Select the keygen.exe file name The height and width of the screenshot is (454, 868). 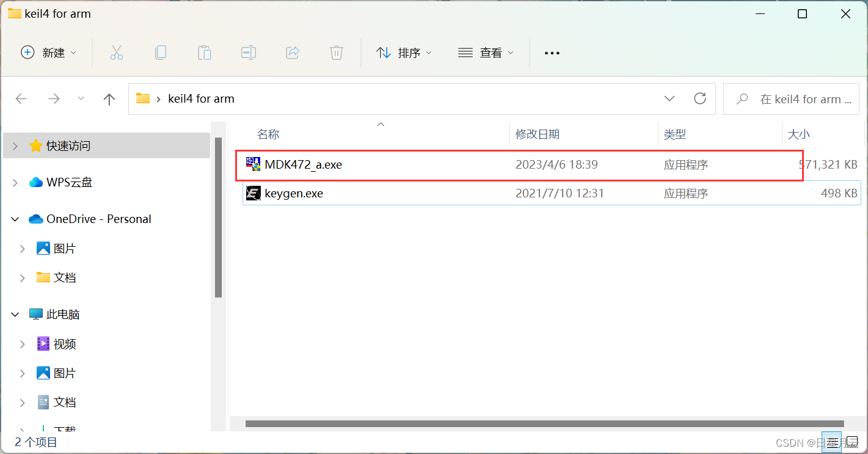[x=294, y=194]
